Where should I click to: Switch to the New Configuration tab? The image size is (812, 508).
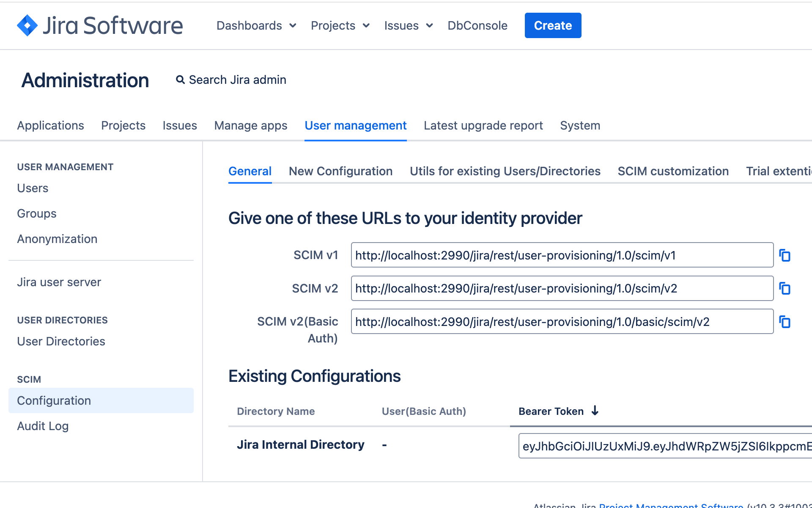click(x=340, y=171)
